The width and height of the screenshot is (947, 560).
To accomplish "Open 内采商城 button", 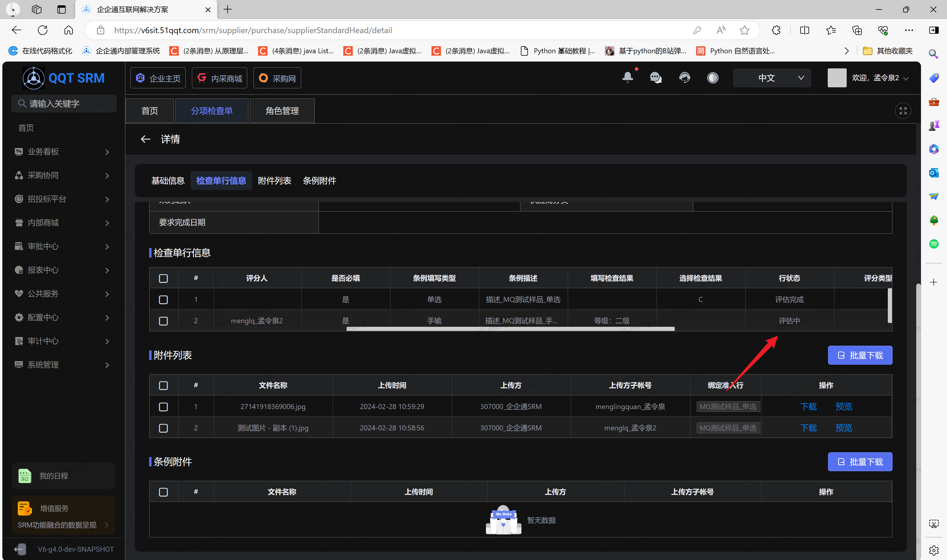I will 220,78.
